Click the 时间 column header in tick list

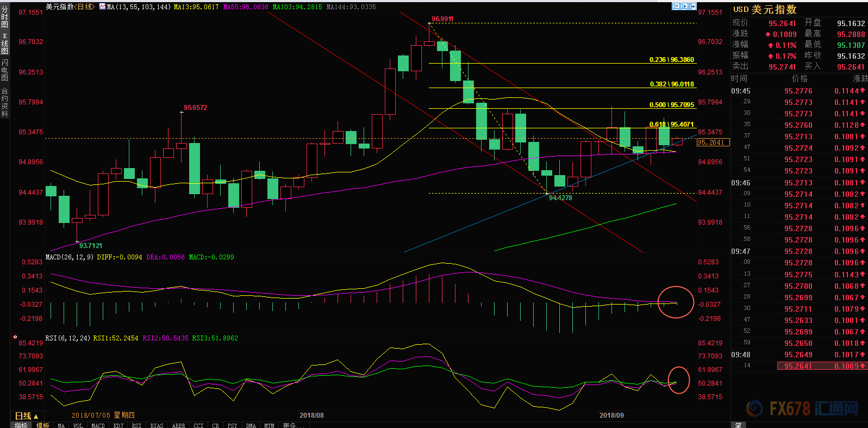pyautogui.click(x=739, y=79)
